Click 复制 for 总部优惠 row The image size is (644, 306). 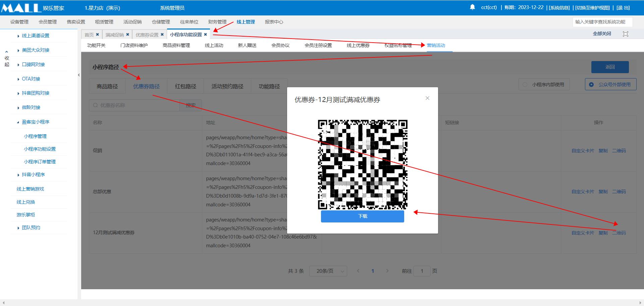603,192
